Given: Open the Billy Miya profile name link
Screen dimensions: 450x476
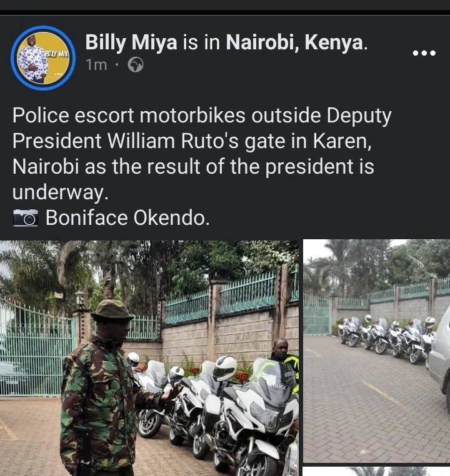Looking at the screenshot, I should [x=131, y=42].
